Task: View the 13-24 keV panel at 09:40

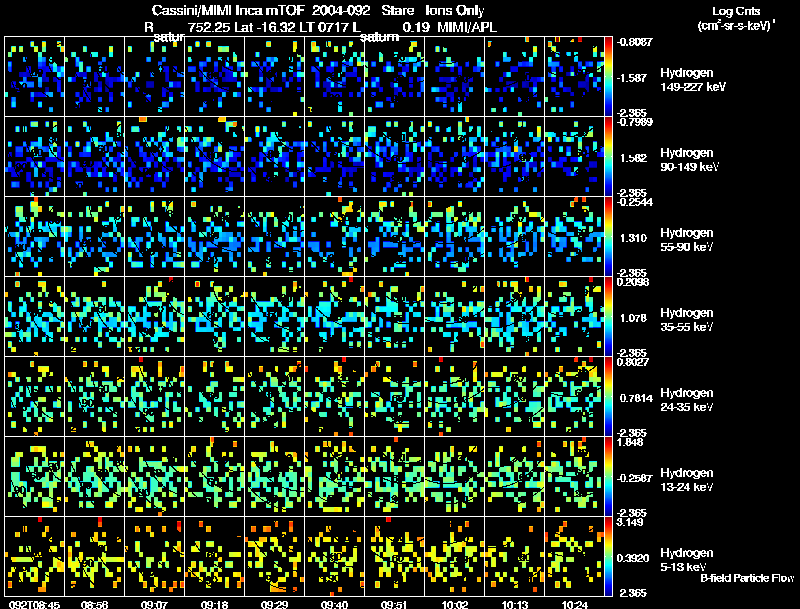Action: point(335,476)
